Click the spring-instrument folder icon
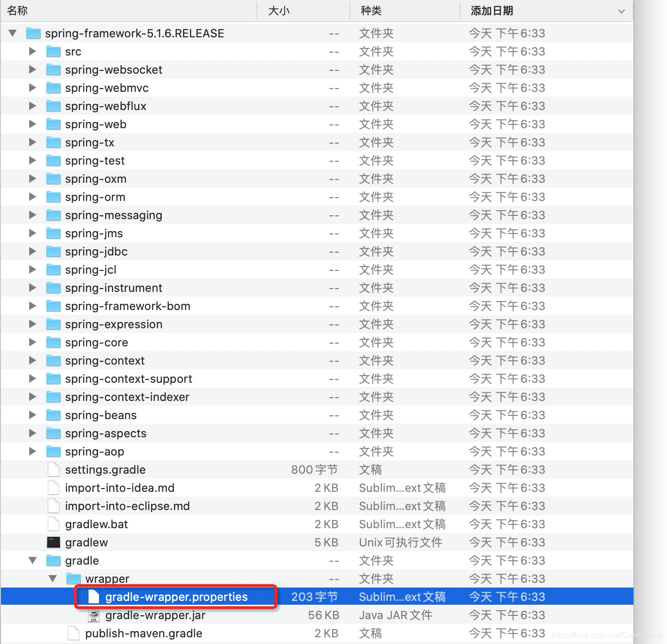Viewport: 667px width, 644px height. coord(53,288)
